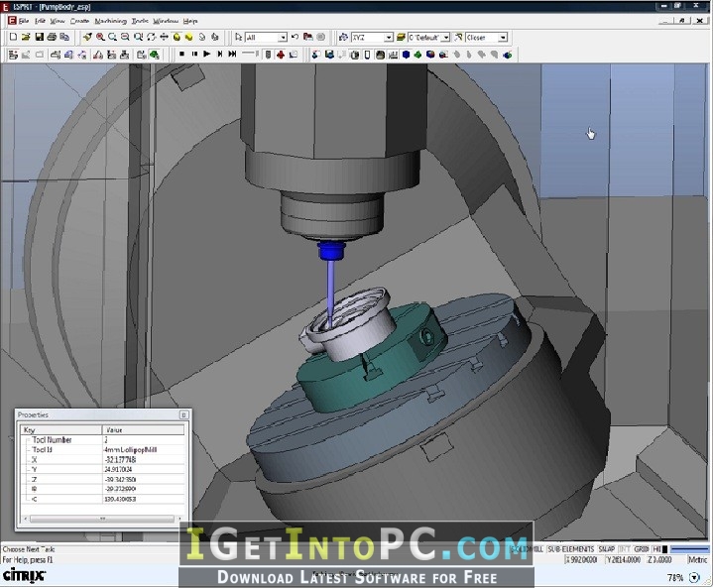The image size is (713, 588).
Task: Click the Print icon in the toolbar
Action: pos(52,37)
